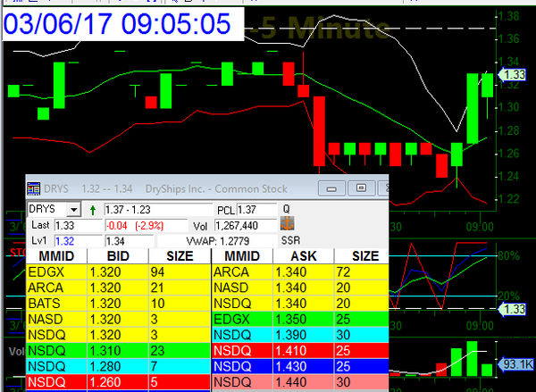536x392 pixels.
Task: Select the EDGX bid row at 1.320
Action: pyautogui.click(x=116, y=271)
